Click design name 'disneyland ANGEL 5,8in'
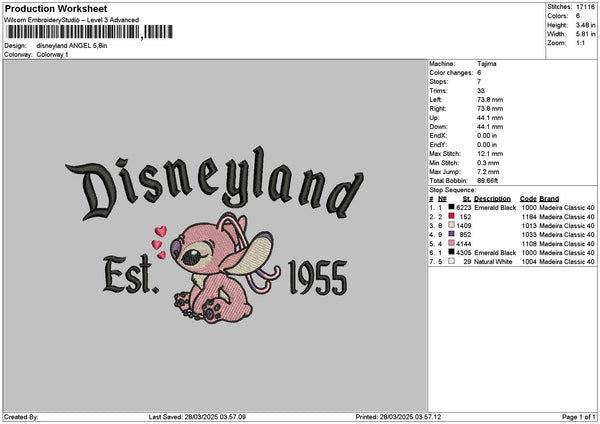The height and width of the screenshot is (424, 600). tap(72, 46)
